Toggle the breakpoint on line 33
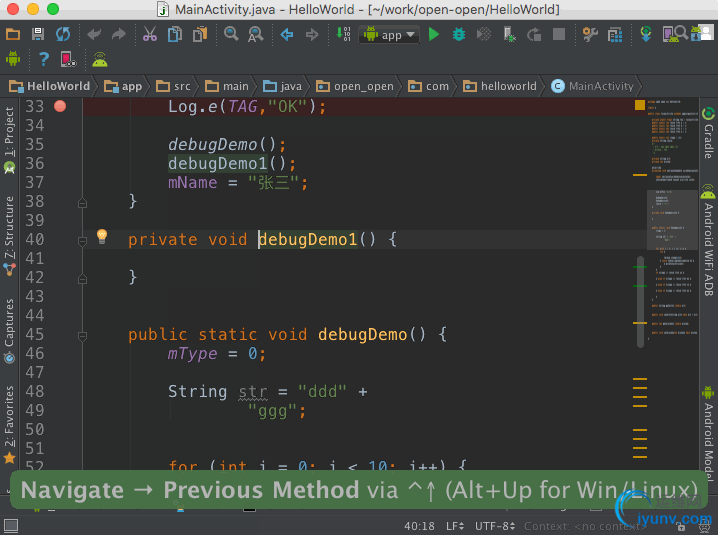This screenshot has height=535, width=718. pyautogui.click(x=60, y=106)
